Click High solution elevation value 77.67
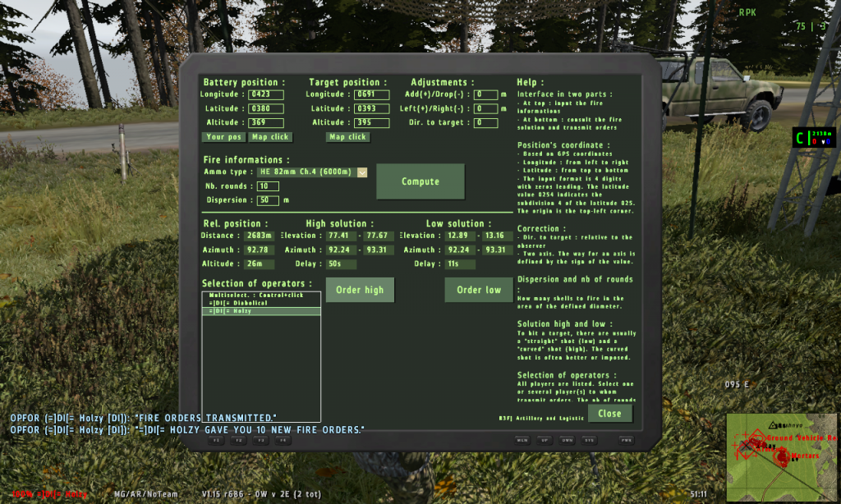841x504 pixels. 379,236
